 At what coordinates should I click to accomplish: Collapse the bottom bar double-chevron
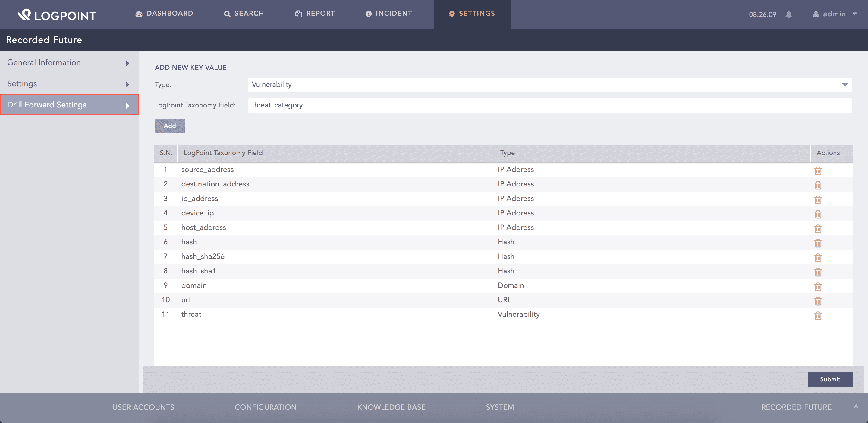856,406
